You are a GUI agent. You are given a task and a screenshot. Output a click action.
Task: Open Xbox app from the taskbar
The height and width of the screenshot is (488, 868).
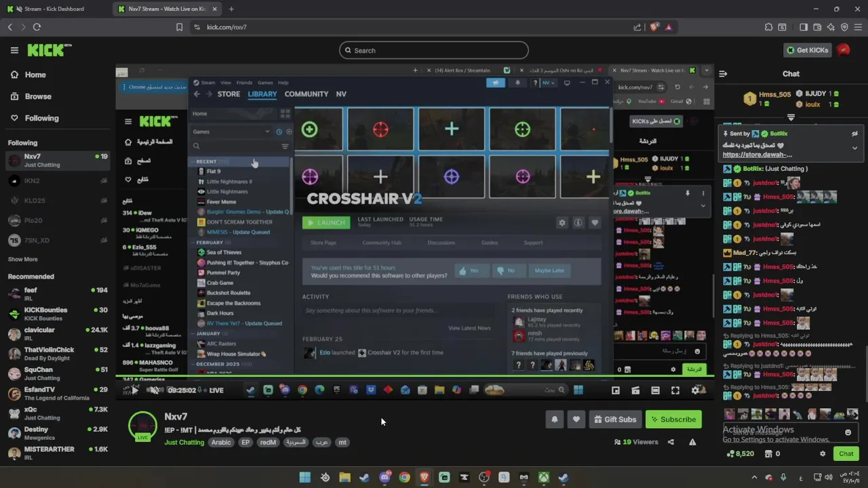(544, 477)
